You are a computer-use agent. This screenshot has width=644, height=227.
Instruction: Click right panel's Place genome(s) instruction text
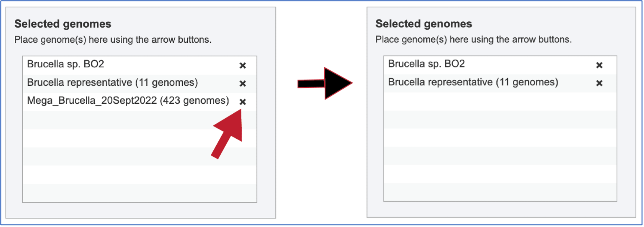coord(474,39)
